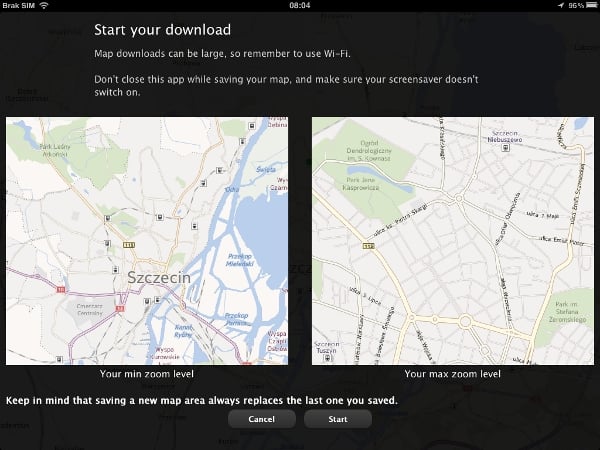Click the Wi-Fi reminder text line

coord(222,54)
